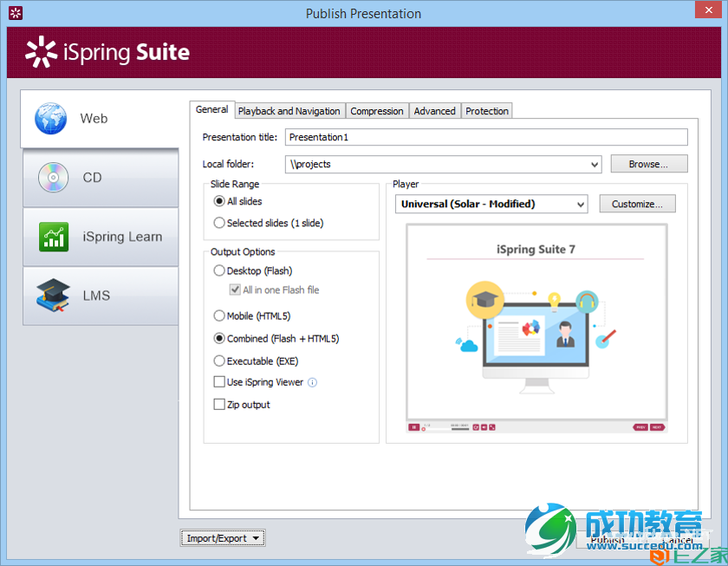728x566 pixels.
Task: Check the Zip output option
Action: (219, 405)
